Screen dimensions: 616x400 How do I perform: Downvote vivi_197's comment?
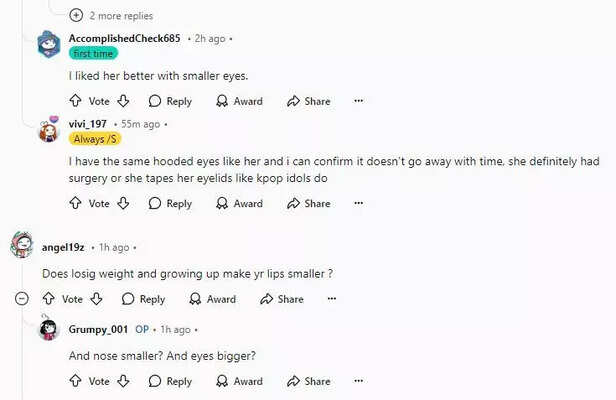123,203
